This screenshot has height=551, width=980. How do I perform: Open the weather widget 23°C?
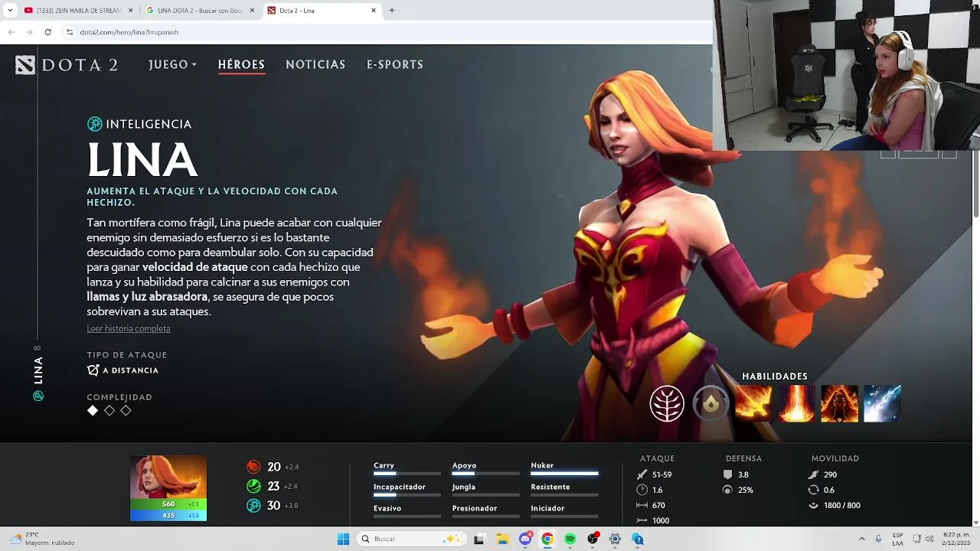42,539
